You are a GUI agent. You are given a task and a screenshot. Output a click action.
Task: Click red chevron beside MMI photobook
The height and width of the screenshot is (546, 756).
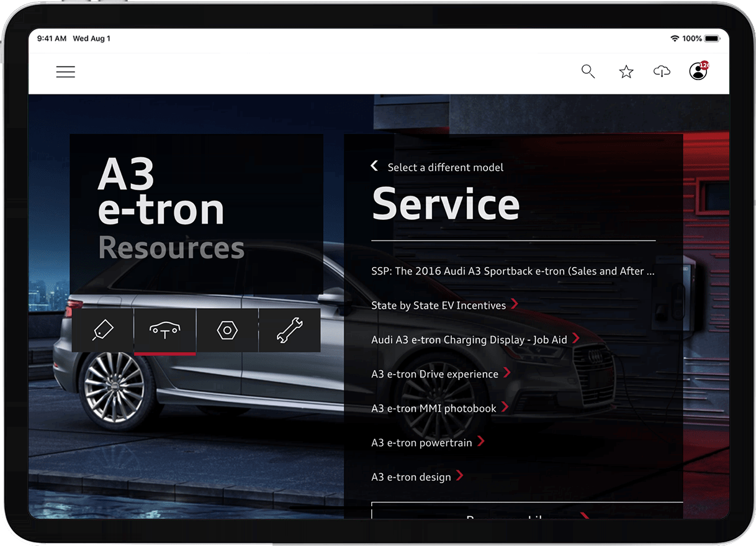(x=505, y=406)
